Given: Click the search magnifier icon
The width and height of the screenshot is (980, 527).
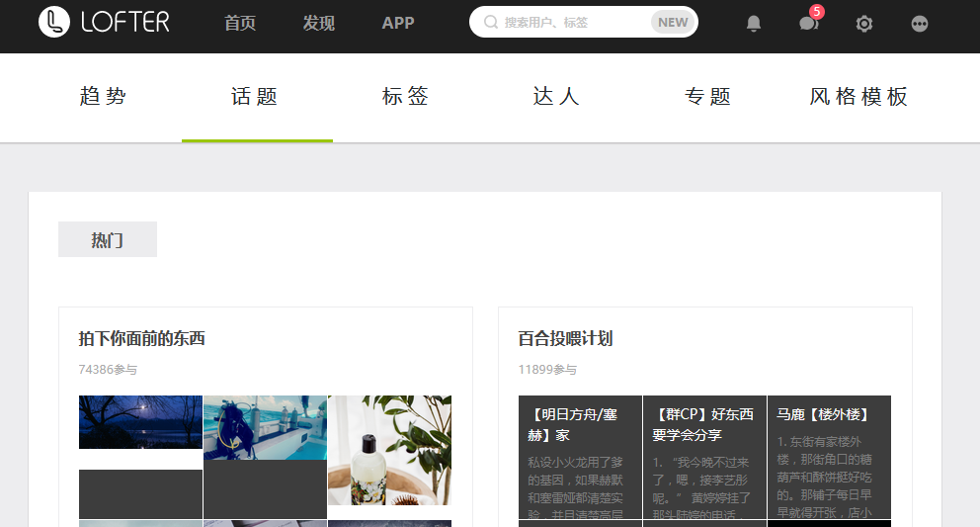Looking at the screenshot, I should [491, 23].
